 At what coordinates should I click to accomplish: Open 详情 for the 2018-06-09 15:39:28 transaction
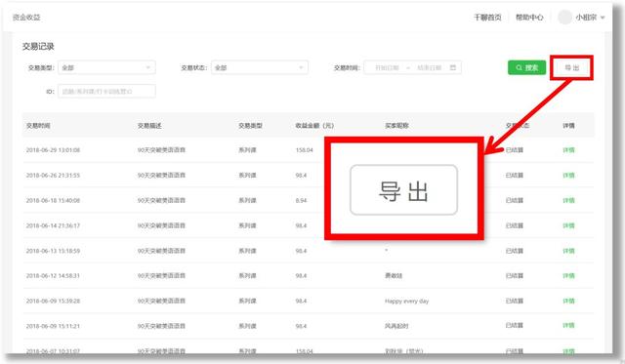pos(568,302)
